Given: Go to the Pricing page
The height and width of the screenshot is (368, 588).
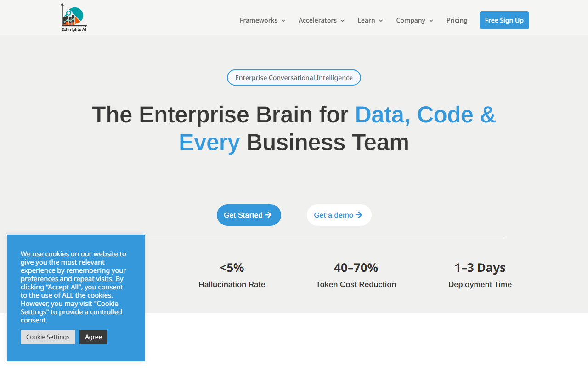Looking at the screenshot, I should pos(457,20).
